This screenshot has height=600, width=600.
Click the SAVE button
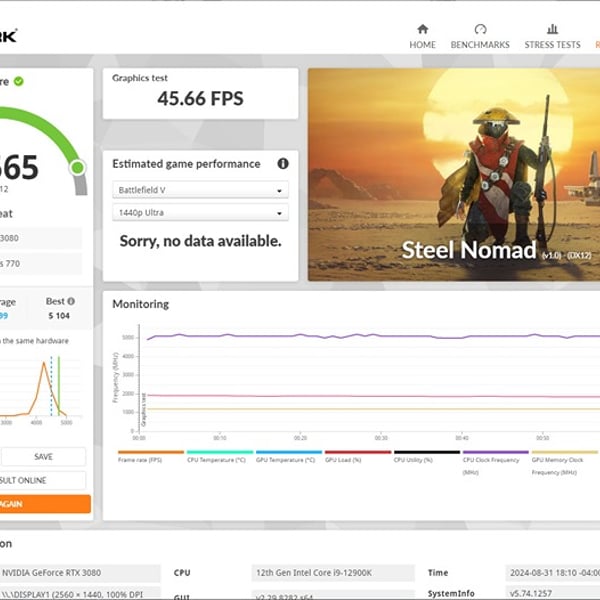point(43,457)
